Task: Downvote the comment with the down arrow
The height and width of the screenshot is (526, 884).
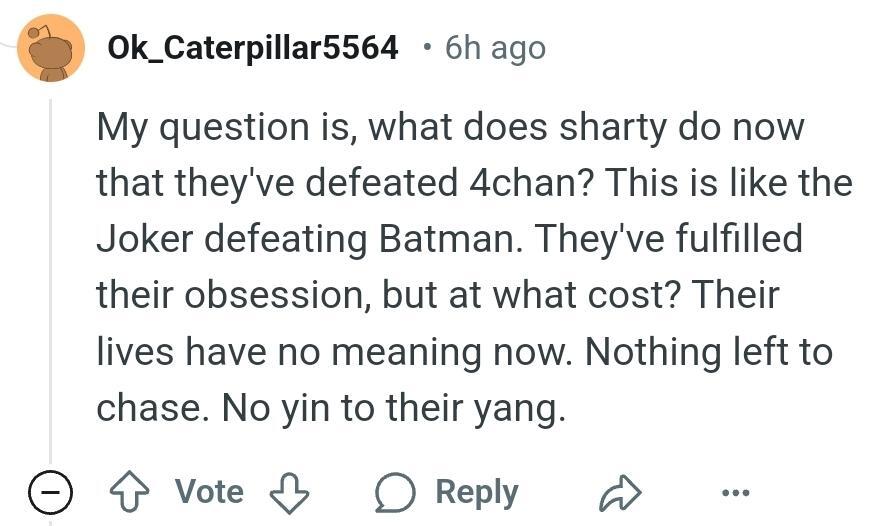Action: [x=291, y=492]
